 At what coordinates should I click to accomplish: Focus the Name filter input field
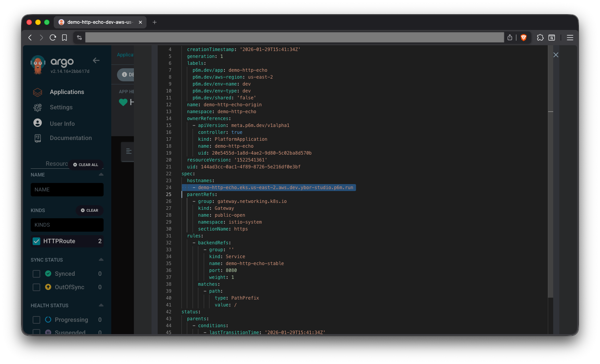click(x=67, y=189)
